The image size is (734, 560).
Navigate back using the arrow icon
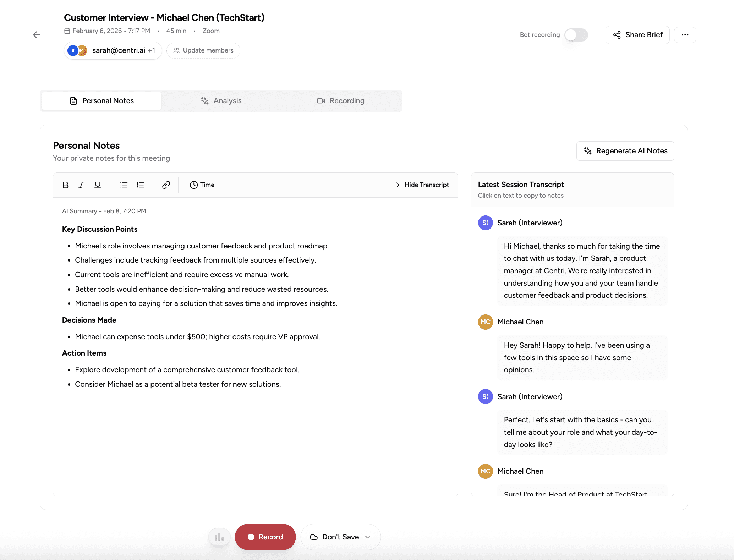(36, 35)
